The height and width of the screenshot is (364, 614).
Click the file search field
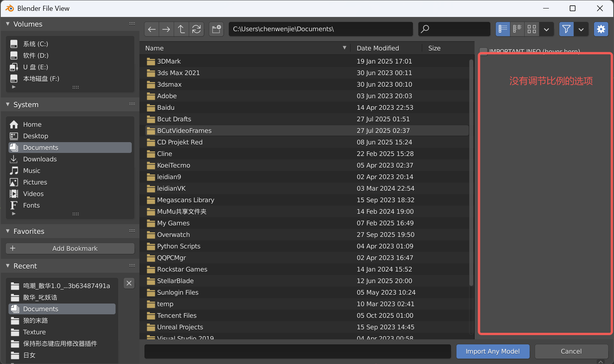[455, 29]
